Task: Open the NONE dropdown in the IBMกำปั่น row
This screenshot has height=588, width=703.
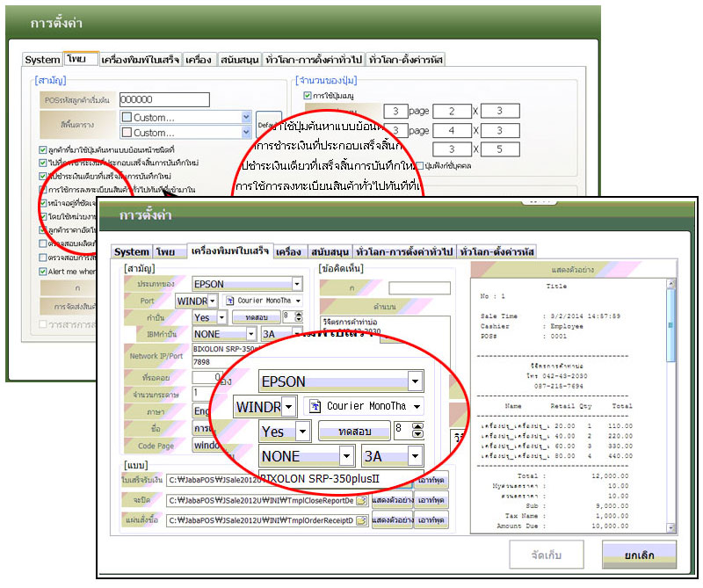Action: click(251, 334)
